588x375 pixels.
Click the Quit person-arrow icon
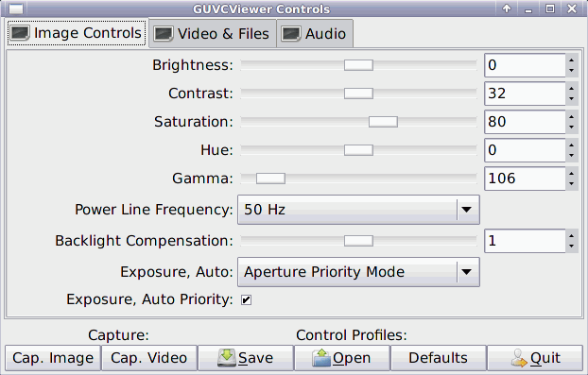point(519,358)
